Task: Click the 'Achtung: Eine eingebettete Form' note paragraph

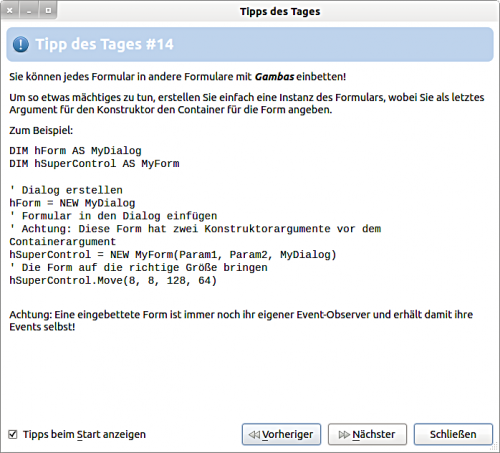Action: coord(241,321)
